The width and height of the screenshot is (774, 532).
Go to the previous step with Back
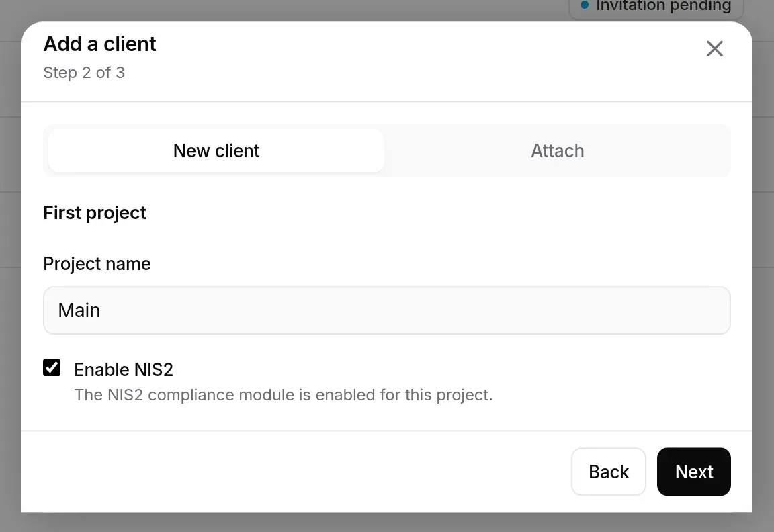point(609,472)
